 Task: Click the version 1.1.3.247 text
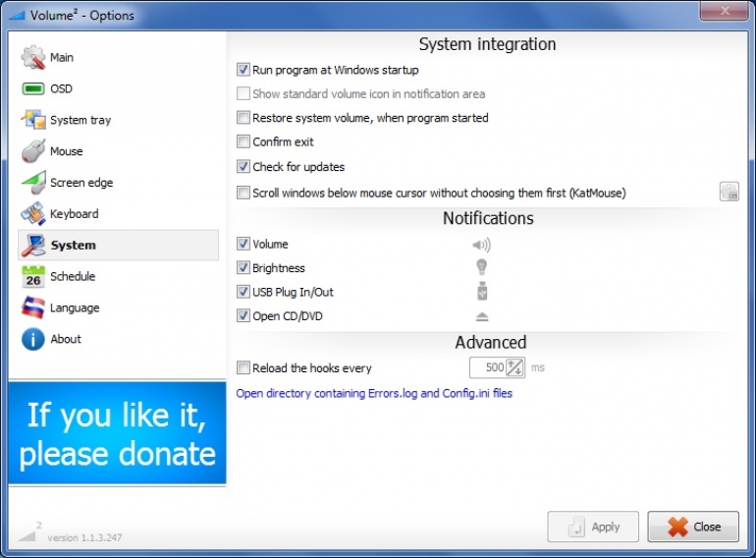coord(84,537)
